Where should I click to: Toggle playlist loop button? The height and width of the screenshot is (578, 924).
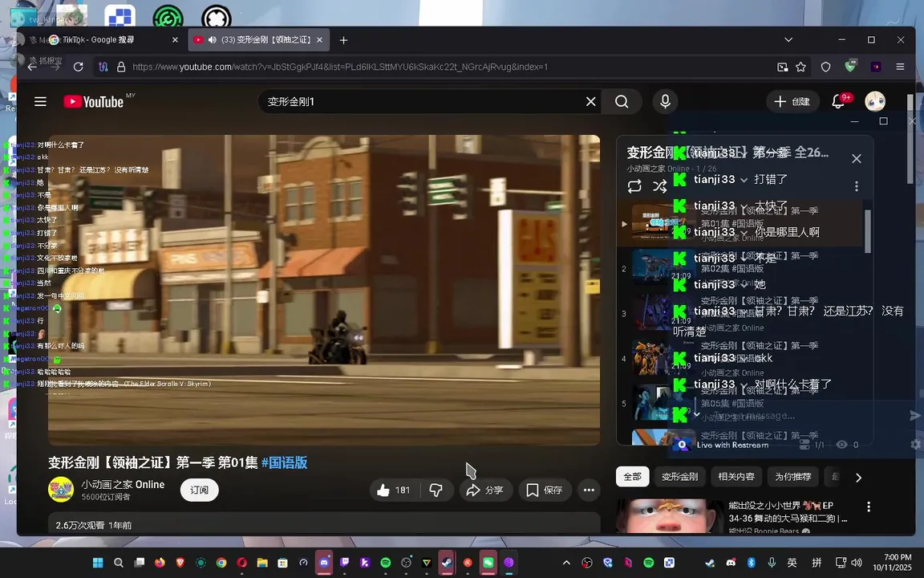(x=634, y=186)
